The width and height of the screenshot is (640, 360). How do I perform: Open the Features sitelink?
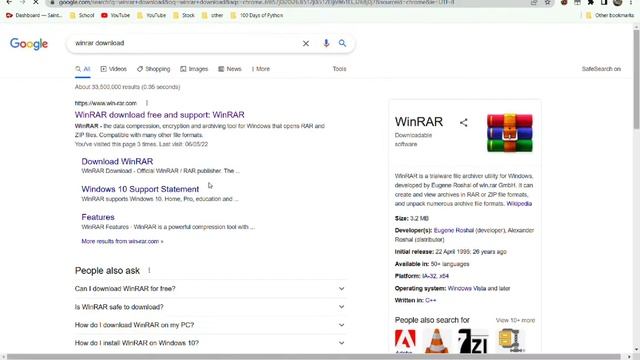[98, 217]
